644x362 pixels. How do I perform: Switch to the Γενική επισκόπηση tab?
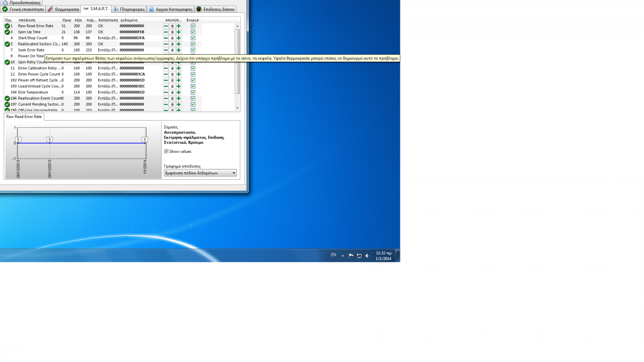click(x=23, y=9)
